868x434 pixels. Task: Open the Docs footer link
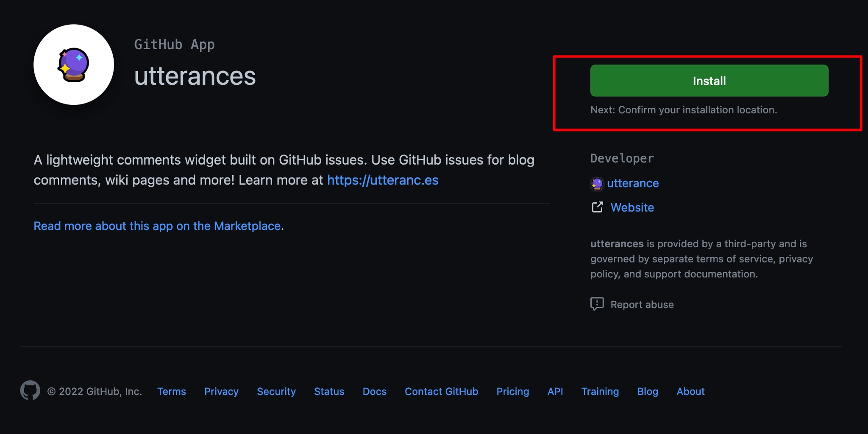click(374, 391)
